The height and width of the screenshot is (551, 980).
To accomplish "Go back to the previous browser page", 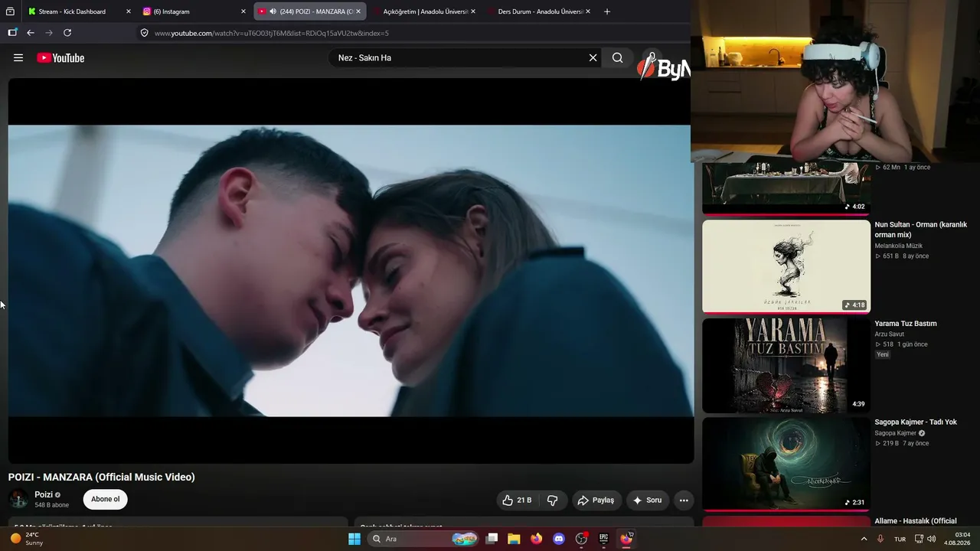I will (x=31, y=33).
